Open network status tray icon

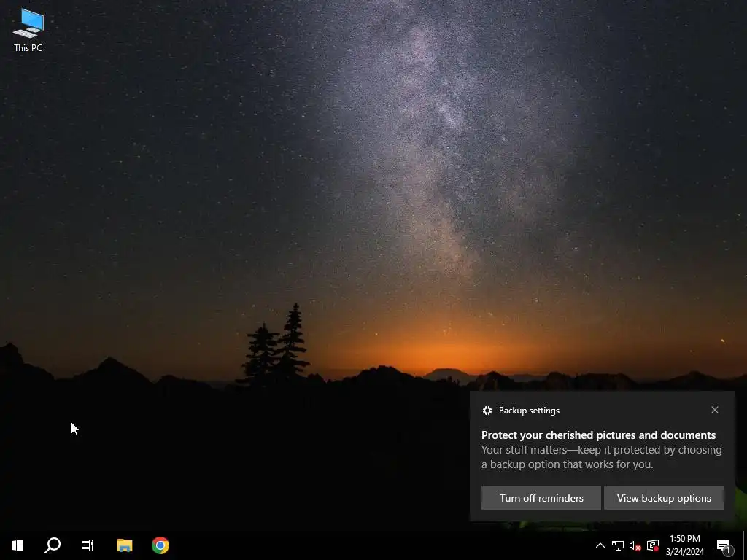pos(618,545)
